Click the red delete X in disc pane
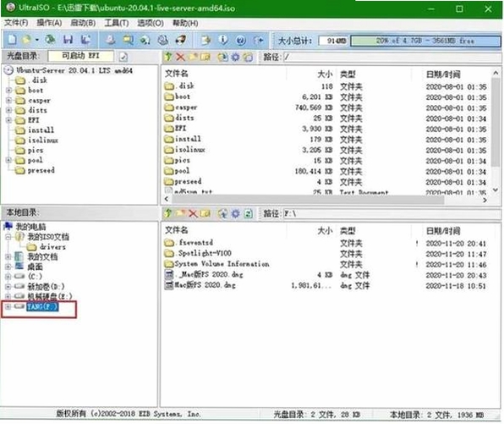The image size is (504, 424). (180, 57)
